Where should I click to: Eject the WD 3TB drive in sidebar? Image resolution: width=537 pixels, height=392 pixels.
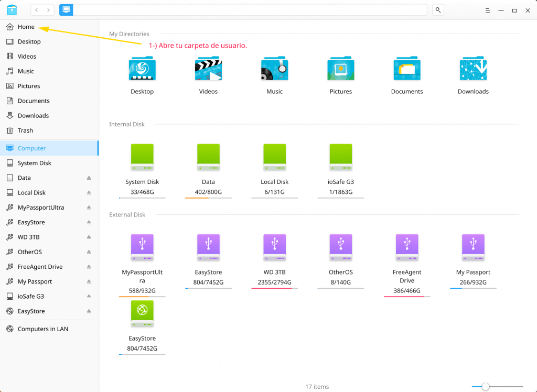click(x=89, y=237)
